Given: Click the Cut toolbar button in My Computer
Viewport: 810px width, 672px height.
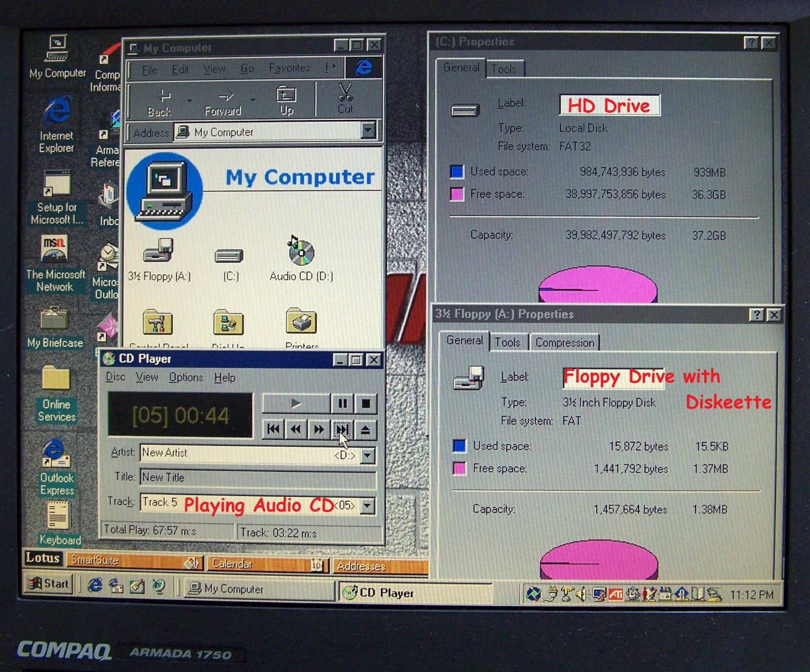Looking at the screenshot, I should pos(345,99).
